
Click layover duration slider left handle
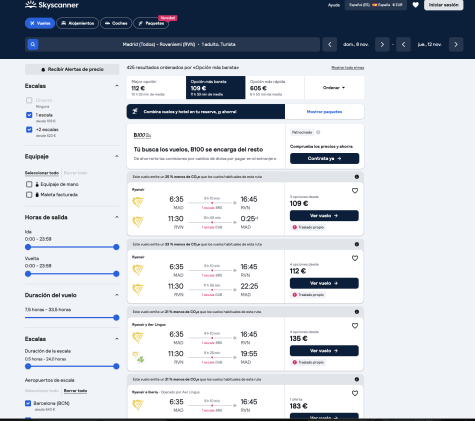click(28, 366)
